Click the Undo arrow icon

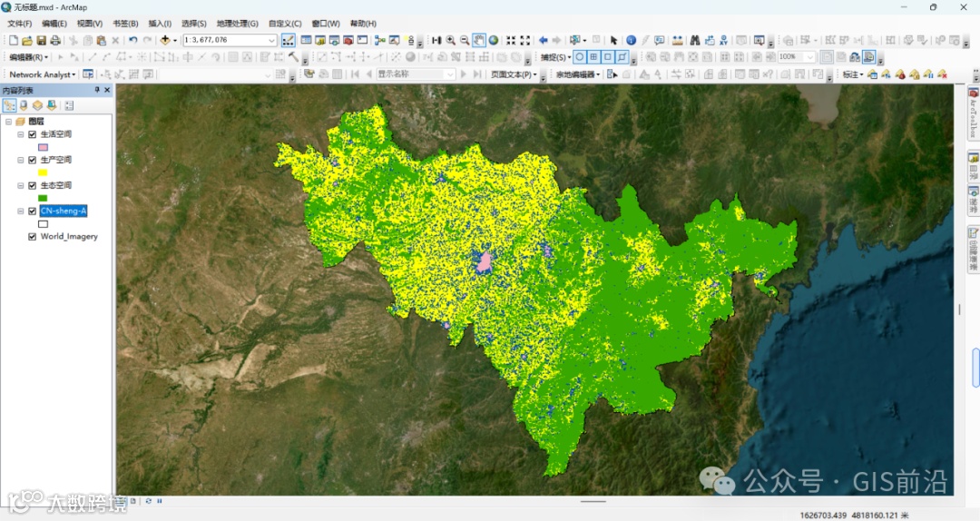coord(133,40)
